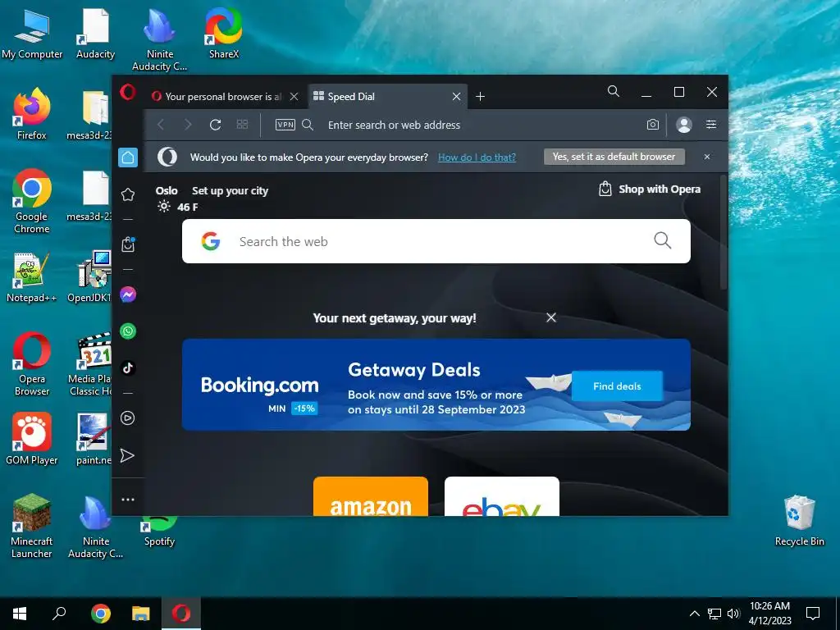The height and width of the screenshot is (630, 840).
Task: Click the Speed Dial page scrollbar
Action: [x=724, y=233]
